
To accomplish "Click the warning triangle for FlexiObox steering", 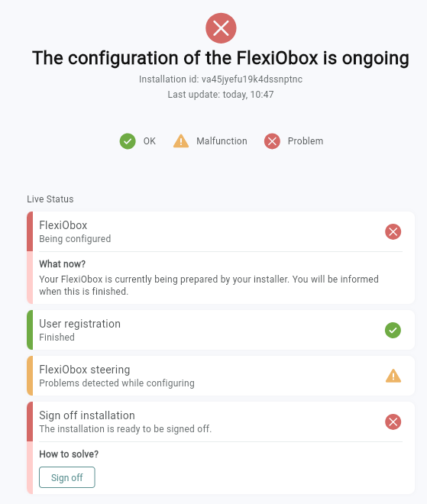I will [x=393, y=376].
